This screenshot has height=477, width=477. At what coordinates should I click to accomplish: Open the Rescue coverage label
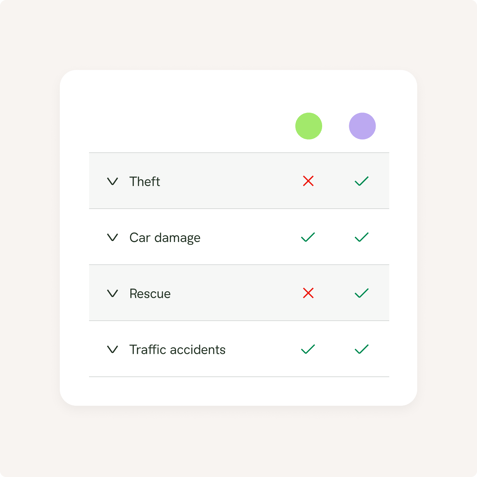pos(150,293)
